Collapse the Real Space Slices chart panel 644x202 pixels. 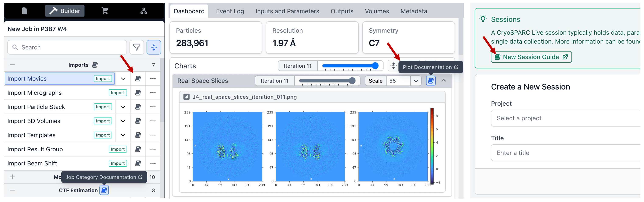(x=443, y=80)
